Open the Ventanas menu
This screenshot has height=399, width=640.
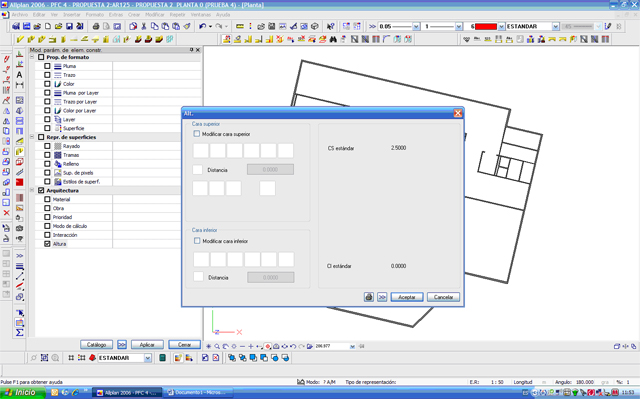point(201,15)
